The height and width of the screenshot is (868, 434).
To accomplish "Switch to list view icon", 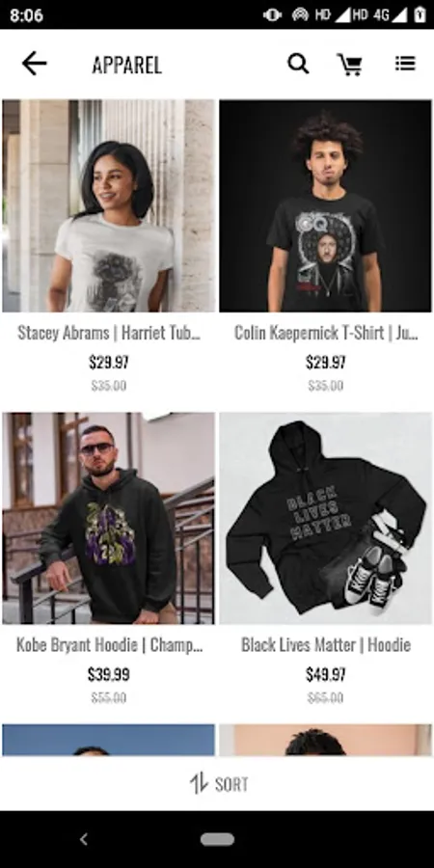I will click(405, 63).
